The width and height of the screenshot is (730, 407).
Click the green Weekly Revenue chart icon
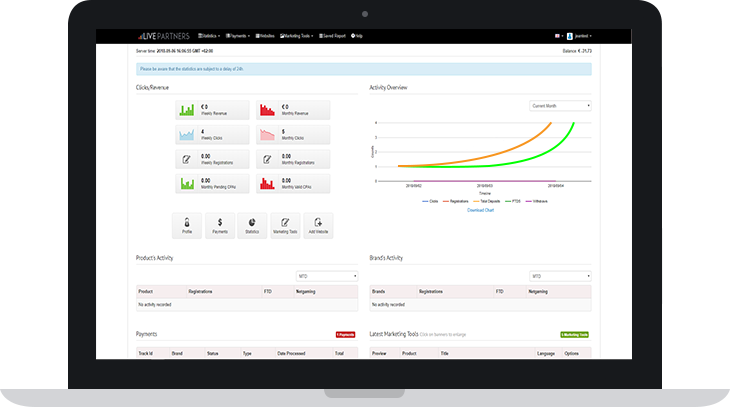[187, 109]
